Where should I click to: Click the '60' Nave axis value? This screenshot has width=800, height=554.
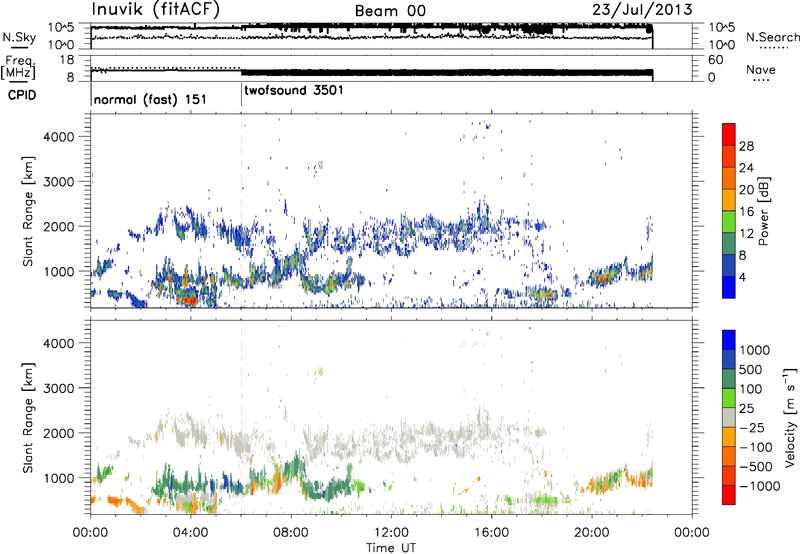click(715, 60)
